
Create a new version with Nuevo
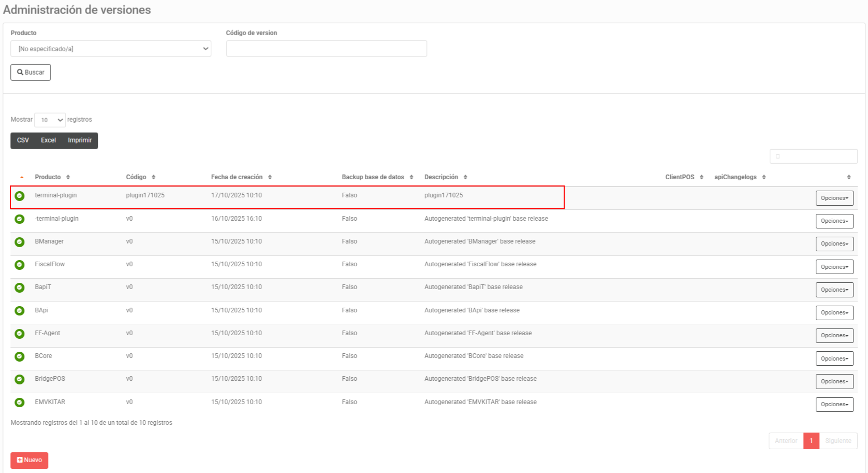30,460
